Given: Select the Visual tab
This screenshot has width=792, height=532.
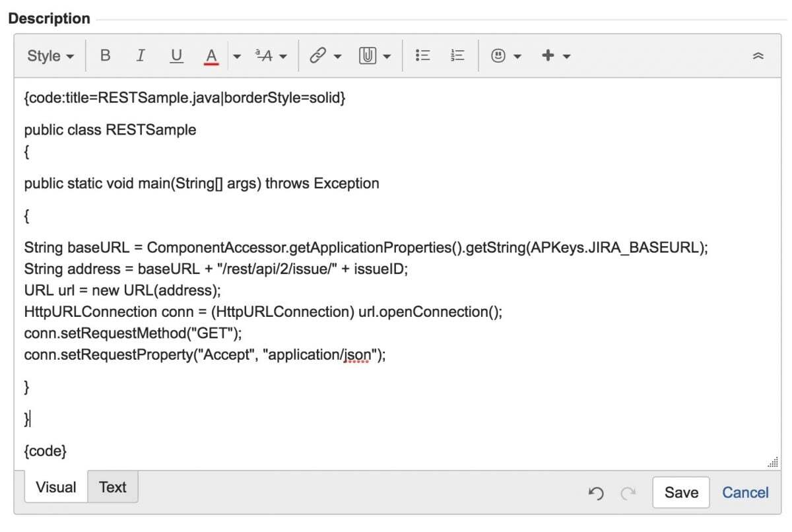Looking at the screenshot, I should 55,487.
